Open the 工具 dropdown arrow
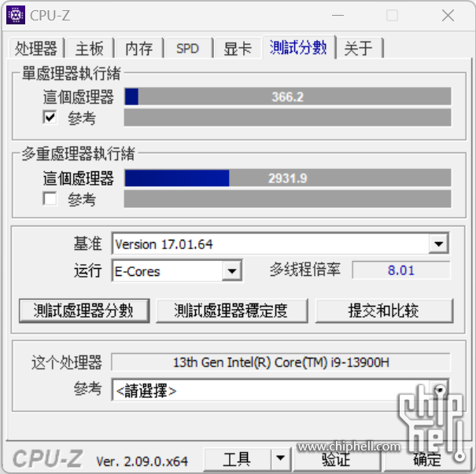Viewport: 476px width, 474px height. [281, 458]
